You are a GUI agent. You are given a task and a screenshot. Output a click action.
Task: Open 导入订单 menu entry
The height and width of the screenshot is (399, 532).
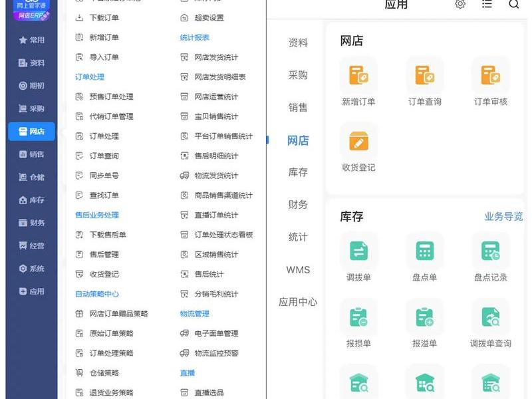click(97, 57)
